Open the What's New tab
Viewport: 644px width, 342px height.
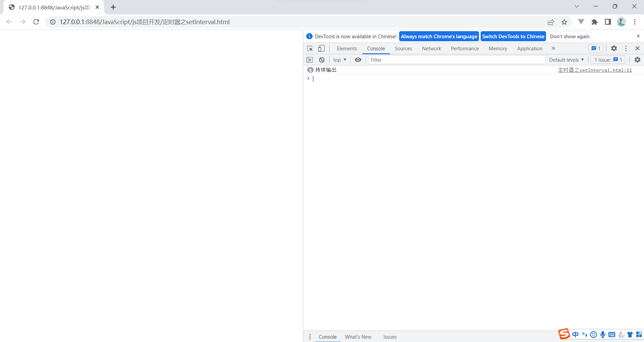click(358, 337)
